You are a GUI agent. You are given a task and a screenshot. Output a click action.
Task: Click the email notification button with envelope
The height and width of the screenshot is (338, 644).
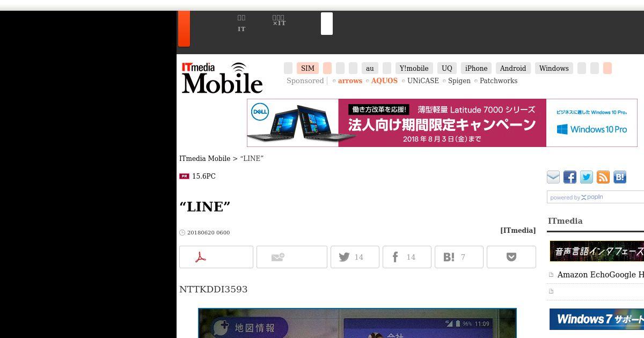point(292,257)
